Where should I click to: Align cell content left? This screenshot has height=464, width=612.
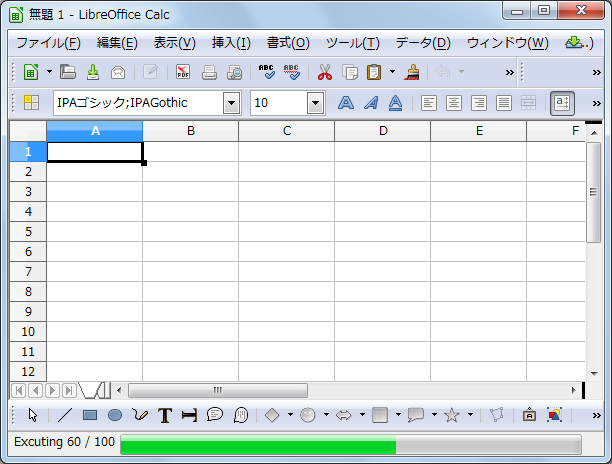[x=429, y=103]
